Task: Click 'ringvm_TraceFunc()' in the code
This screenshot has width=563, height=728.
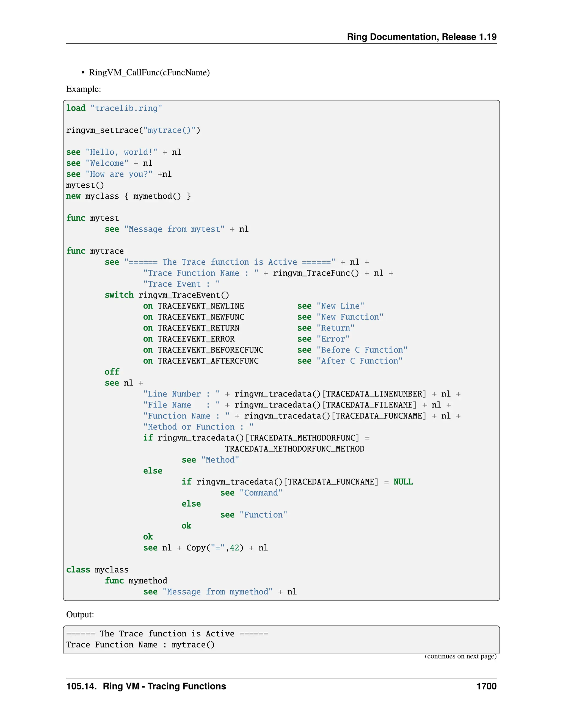Action: [316, 273]
